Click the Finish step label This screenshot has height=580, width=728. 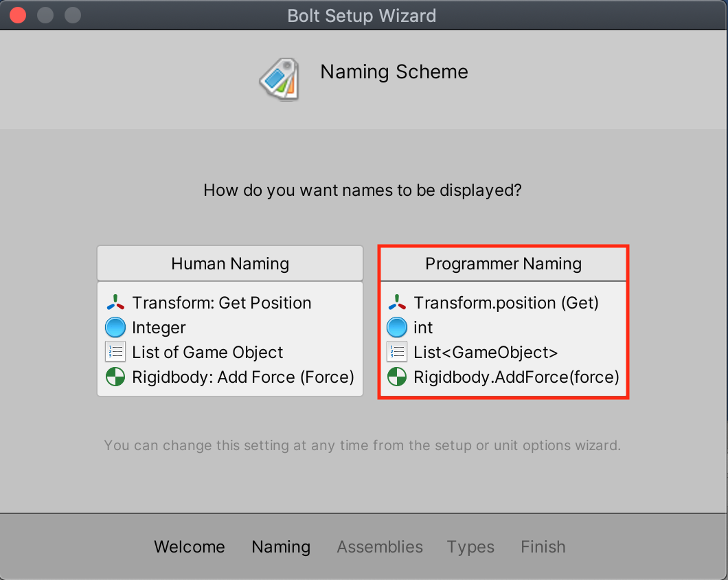[543, 547]
